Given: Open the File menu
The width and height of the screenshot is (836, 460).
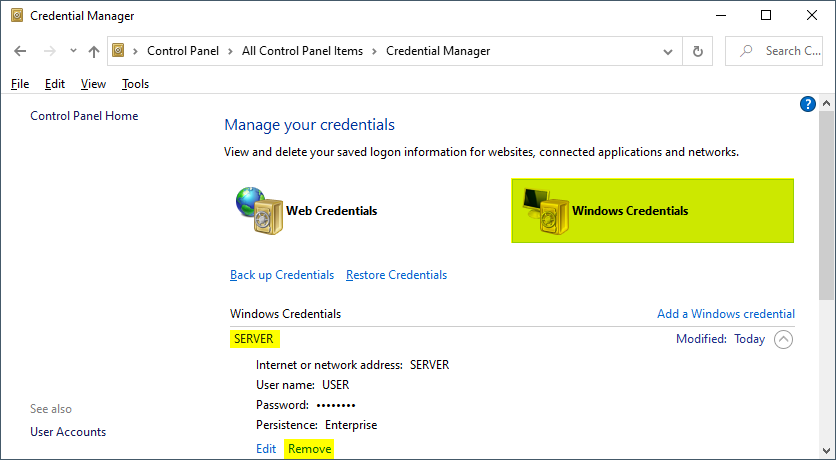Looking at the screenshot, I should [20, 84].
